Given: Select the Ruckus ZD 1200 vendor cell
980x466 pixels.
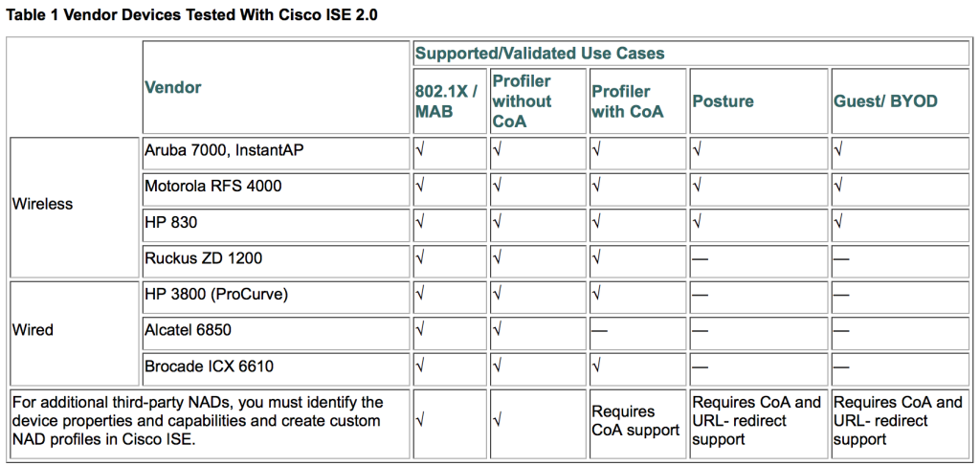Looking at the screenshot, I should pyautogui.click(x=203, y=257).
